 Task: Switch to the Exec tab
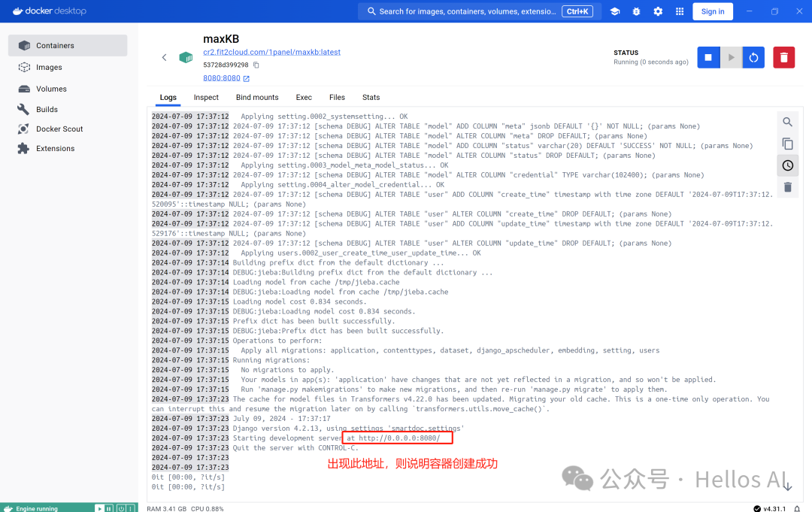click(x=304, y=97)
